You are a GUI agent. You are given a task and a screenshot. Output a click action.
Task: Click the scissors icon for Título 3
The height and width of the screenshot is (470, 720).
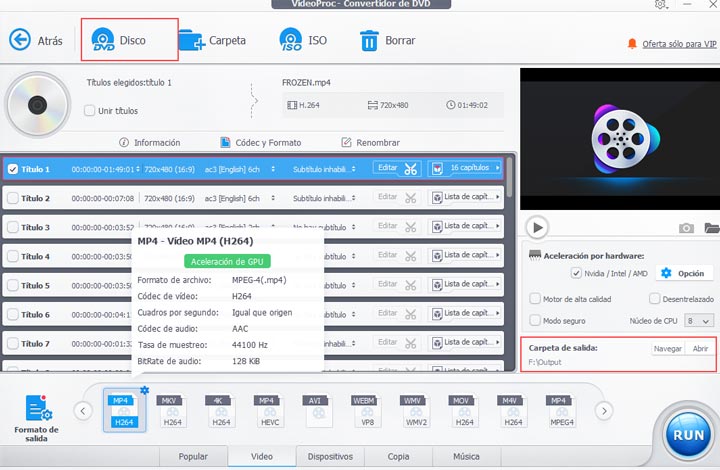[x=411, y=227]
